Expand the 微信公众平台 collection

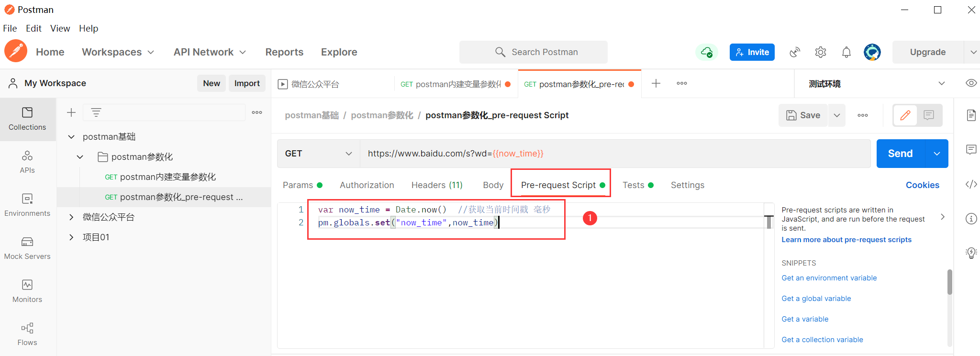click(x=71, y=217)
